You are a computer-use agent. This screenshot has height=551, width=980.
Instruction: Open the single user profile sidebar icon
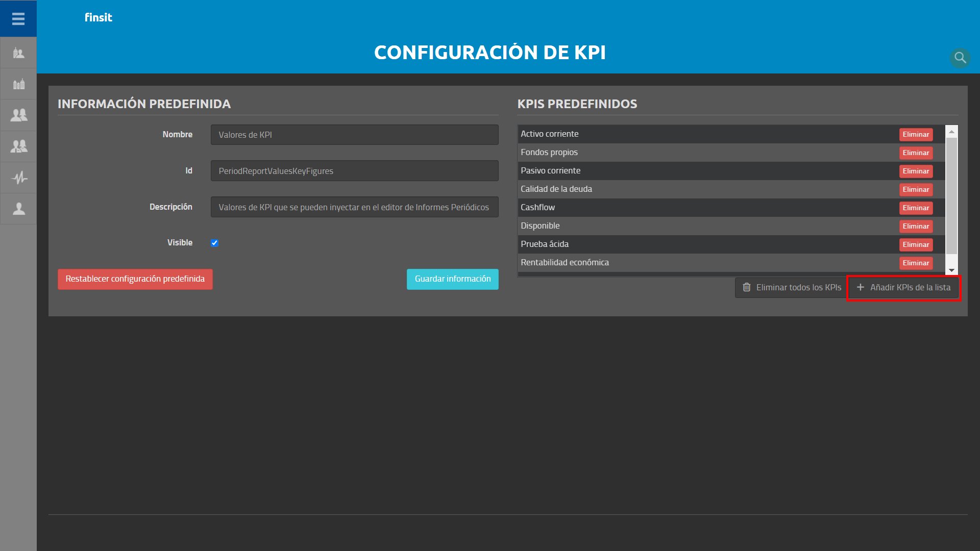click(x=18, y=209)
